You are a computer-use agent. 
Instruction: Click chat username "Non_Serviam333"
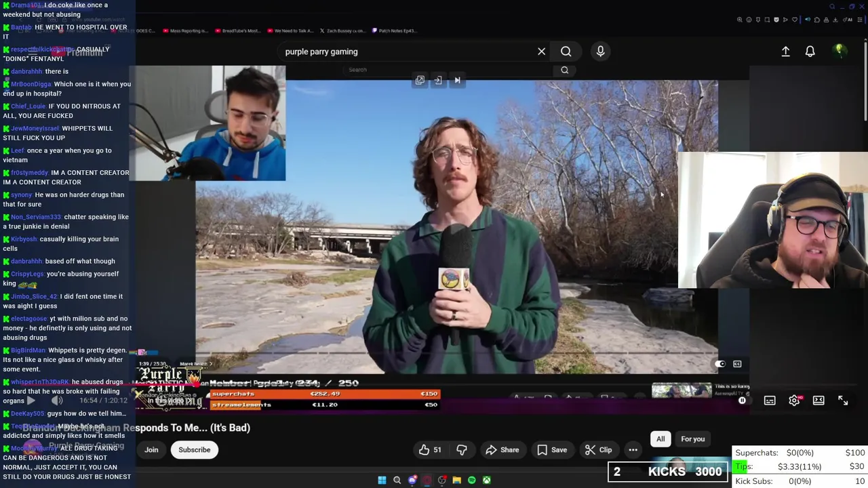click(x=35, y=217)
